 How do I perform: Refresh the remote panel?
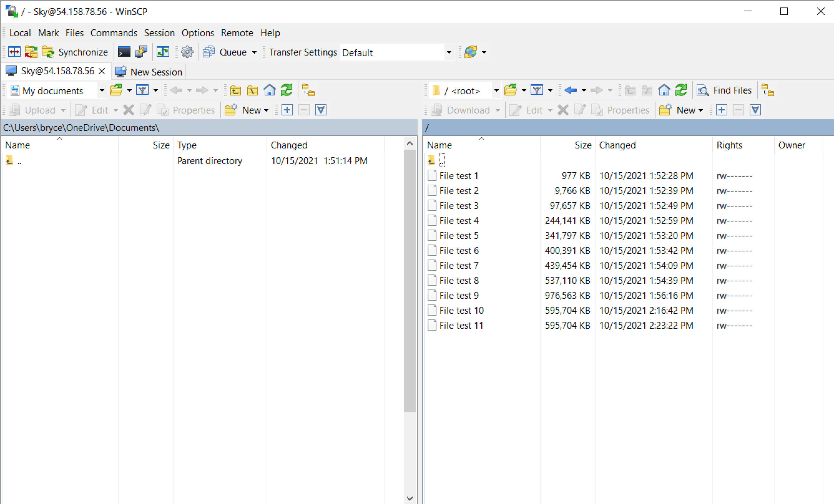(x=681, y=90)
